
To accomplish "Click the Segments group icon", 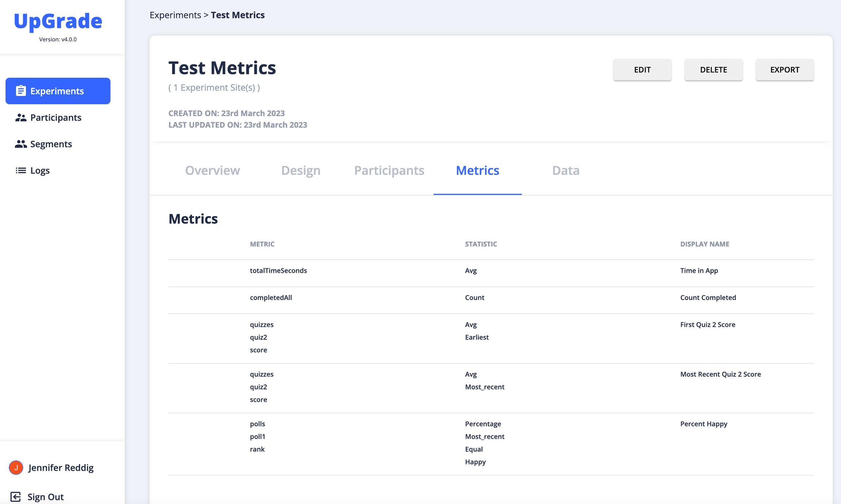I will [x=21, y=144].
